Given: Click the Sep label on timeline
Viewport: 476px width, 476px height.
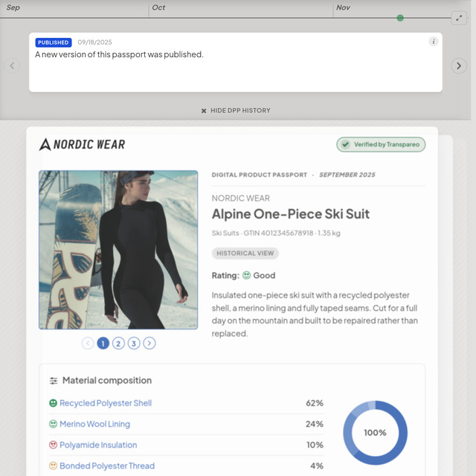Looking at the screenshot, I should [13, 7].
